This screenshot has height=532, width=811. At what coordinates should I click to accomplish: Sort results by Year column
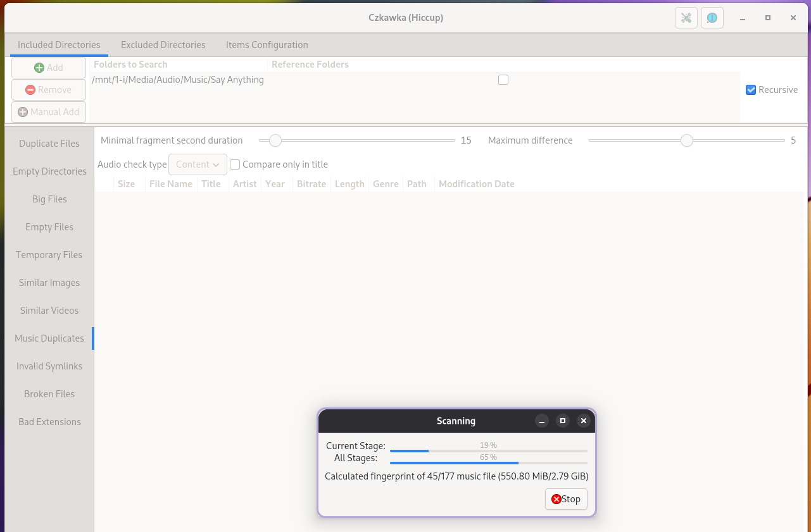click(275, 184)
